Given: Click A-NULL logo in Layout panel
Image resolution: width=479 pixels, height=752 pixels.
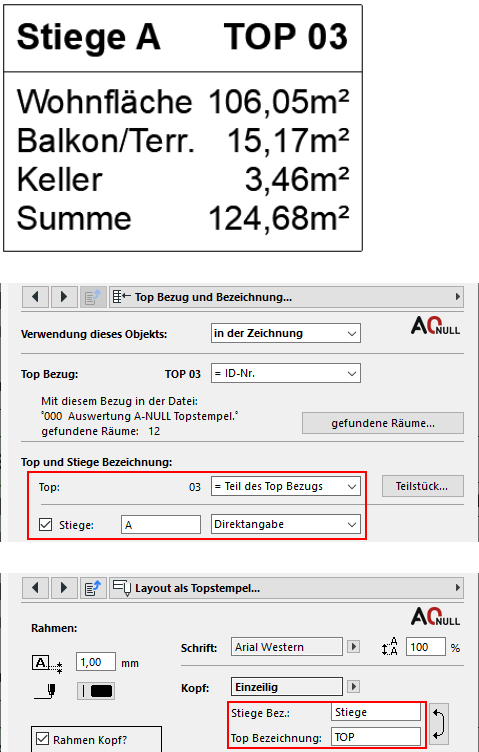Looking at the screenshot, I should pos(435,616).
